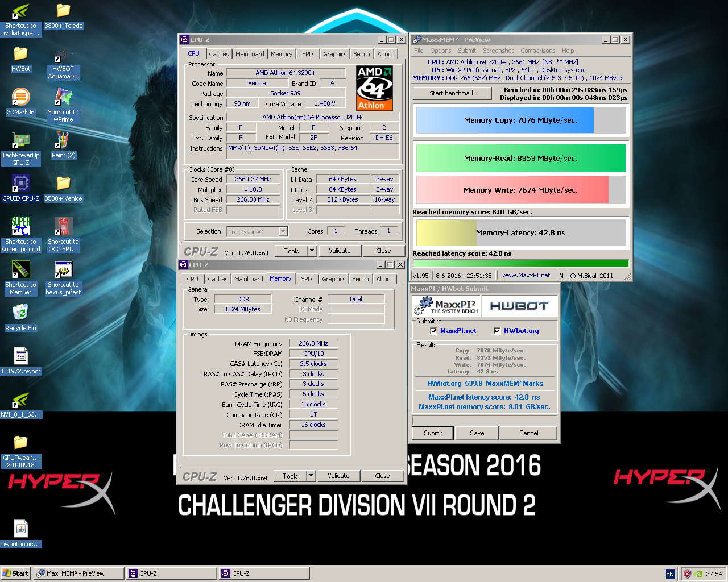
Task: Click the Memory-Read result bar
Action: click(x=520, y=158)
